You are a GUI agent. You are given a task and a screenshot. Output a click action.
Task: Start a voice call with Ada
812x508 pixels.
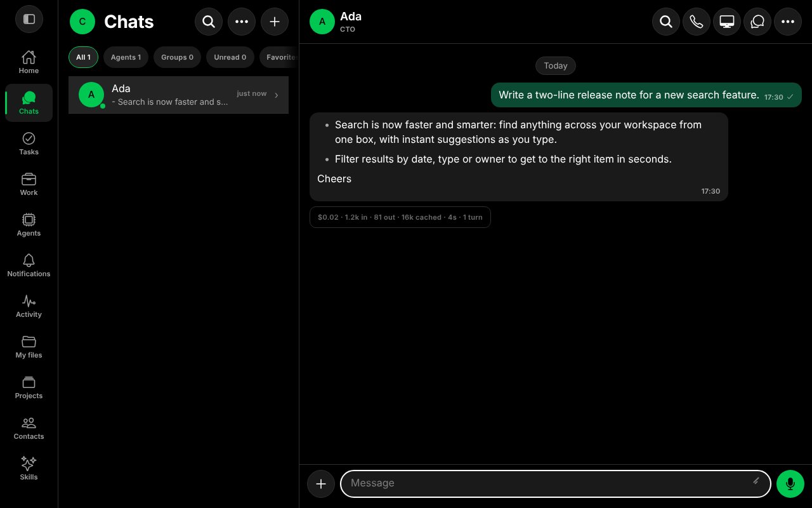[x=697, y=22]
